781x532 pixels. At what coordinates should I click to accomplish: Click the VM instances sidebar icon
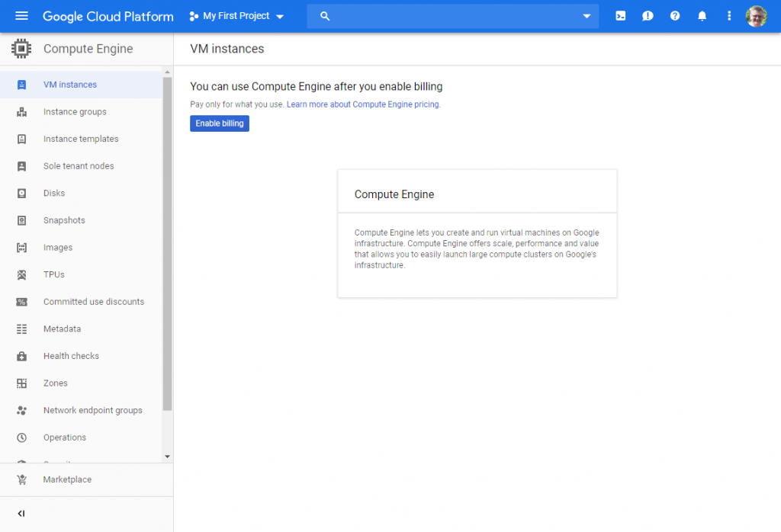(x=21, y=85)
